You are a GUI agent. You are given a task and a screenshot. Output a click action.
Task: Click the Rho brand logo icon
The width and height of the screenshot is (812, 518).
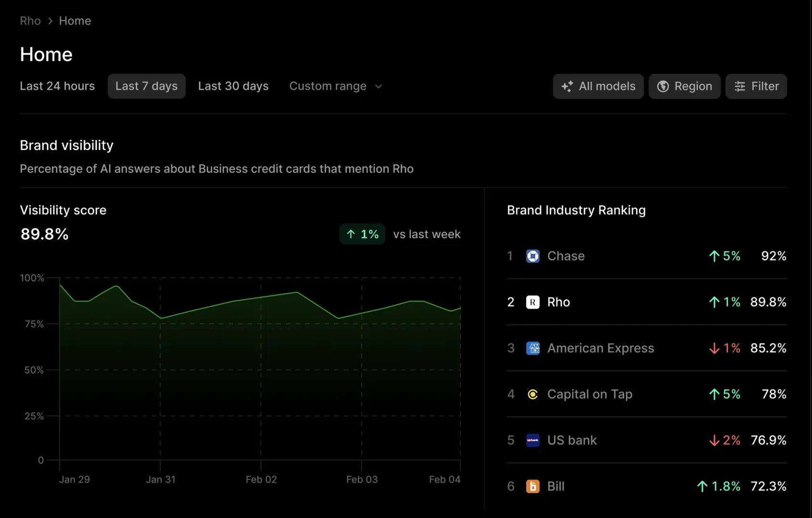click(x=532, y=302)
